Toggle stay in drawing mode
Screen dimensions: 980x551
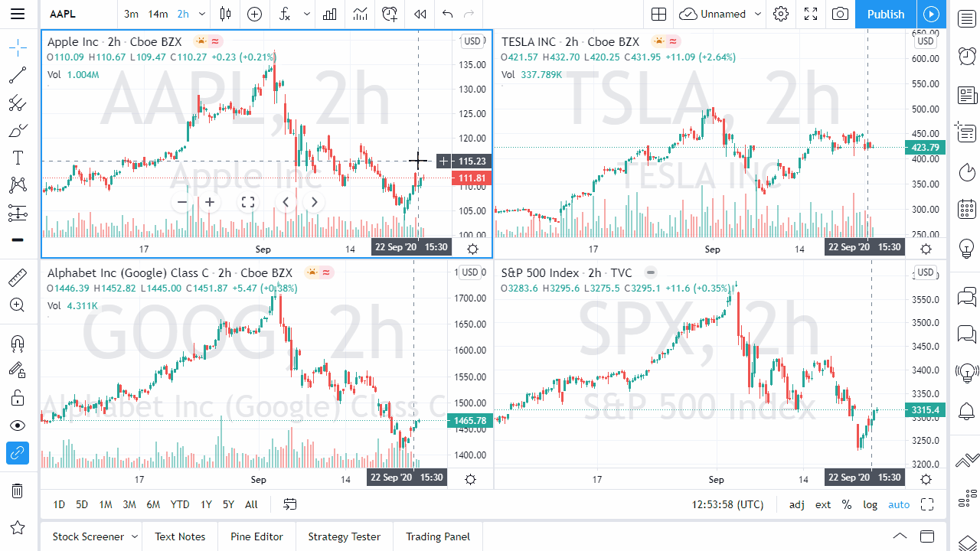pyautogui.click(x=18, y=370)
